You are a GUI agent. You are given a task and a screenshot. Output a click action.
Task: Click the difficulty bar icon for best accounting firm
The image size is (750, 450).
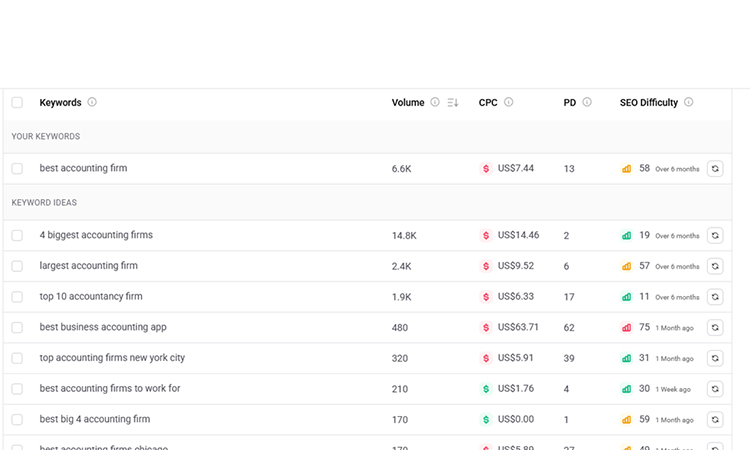coord(626,168)
